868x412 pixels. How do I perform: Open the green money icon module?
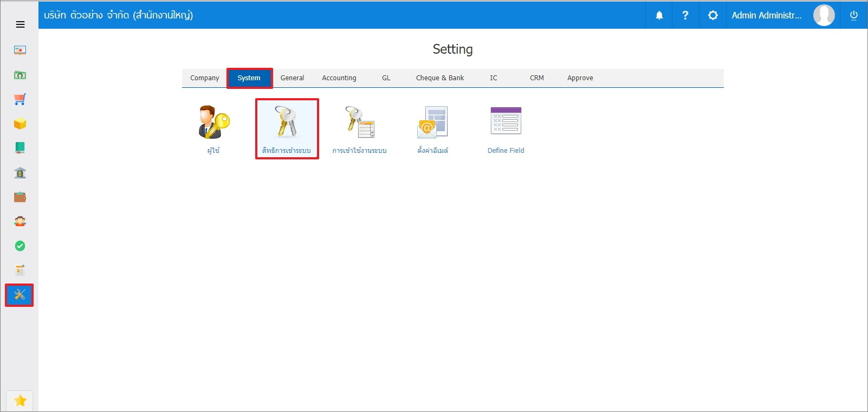point(20,75)
